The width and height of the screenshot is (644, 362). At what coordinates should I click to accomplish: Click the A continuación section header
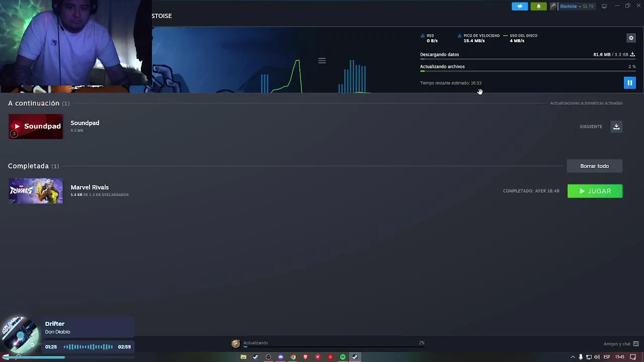tap(39, 103)
